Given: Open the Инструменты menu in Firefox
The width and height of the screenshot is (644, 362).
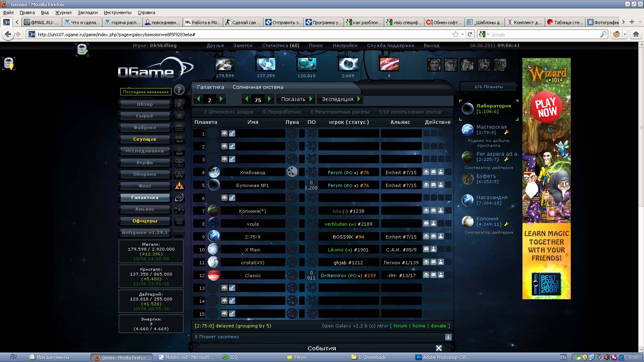Looking at the screenshot, I should pyautogui.click(x=118, y=12).
